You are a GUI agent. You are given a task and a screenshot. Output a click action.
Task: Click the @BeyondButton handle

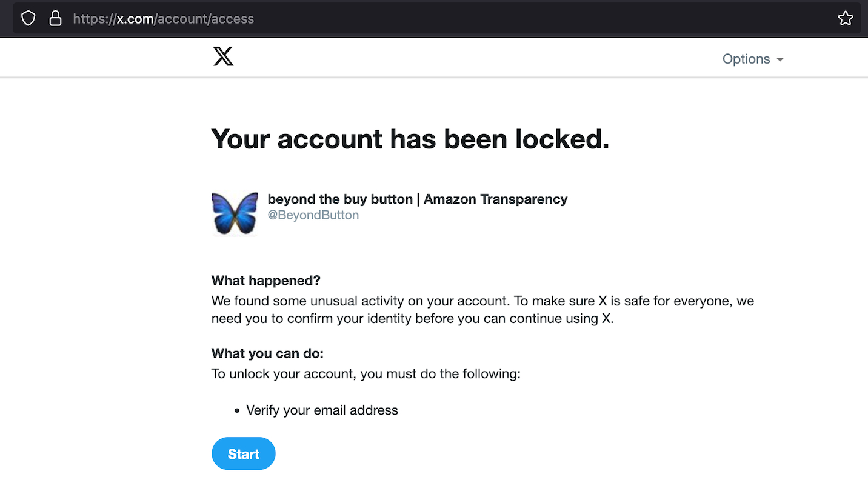point(313,215)
